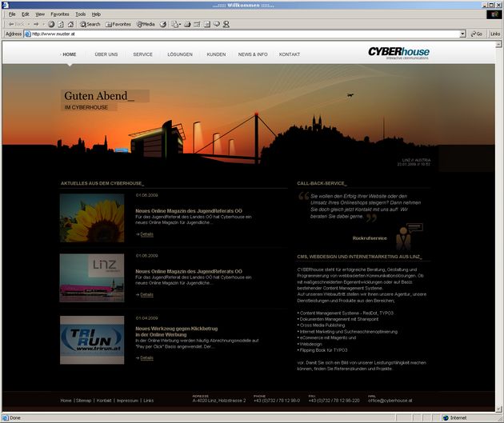The width and height of the screenshot is (504, 423).
Task: Open the Tools menu
Action: (81, 14)
